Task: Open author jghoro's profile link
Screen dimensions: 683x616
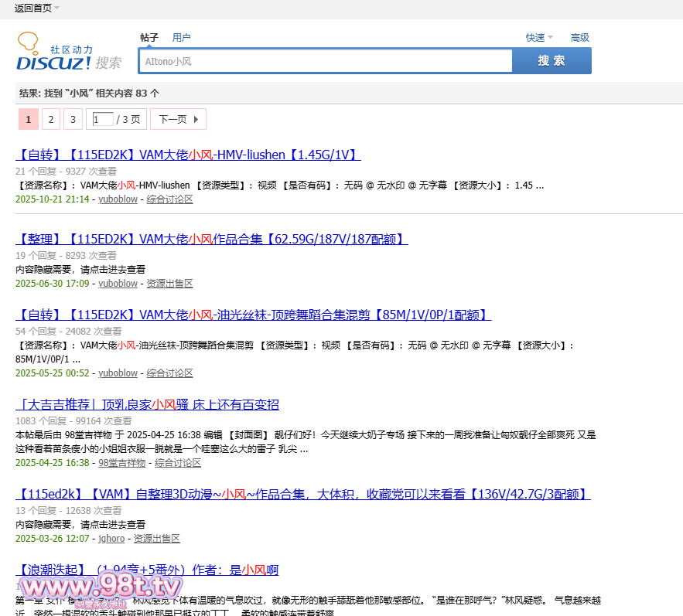Action: point(111,538)
